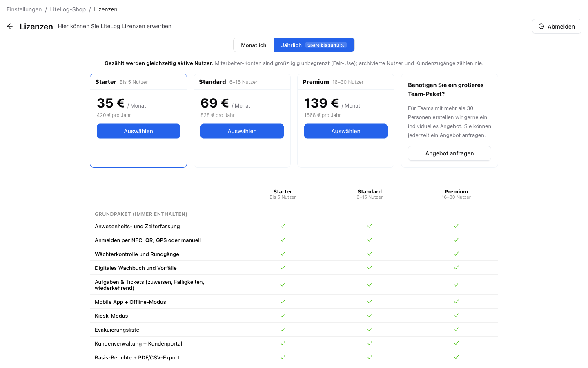Click 'Gezählt werden gleichzeitig aktive Nutzer.' text

[159, 63]
